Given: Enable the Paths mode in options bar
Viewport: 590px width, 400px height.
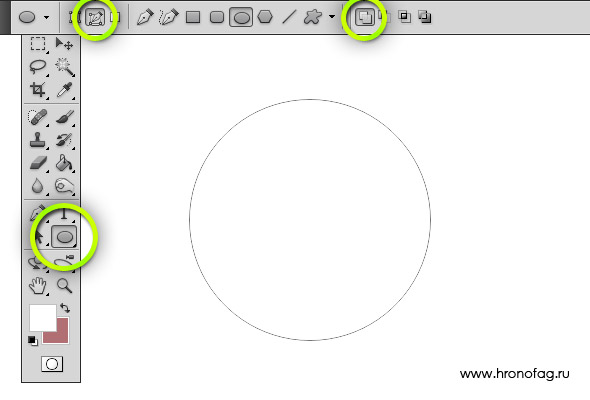Looking at the screenshot, I should coord(95,17).
